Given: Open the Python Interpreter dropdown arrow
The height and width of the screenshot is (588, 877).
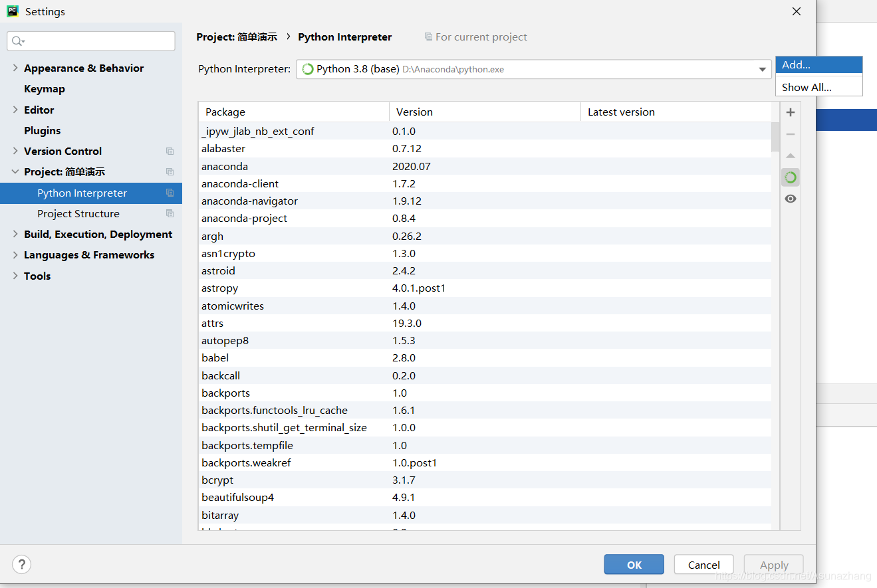Looking at the screenshot, I should pos(762,69).
